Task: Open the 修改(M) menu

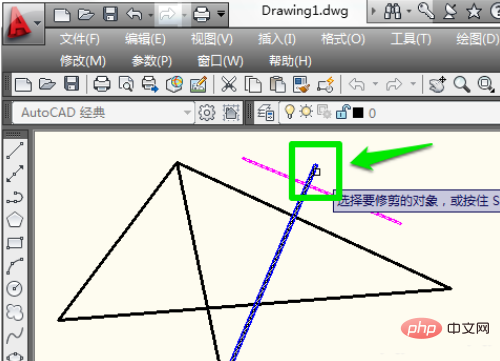Action: click(83, 61)
